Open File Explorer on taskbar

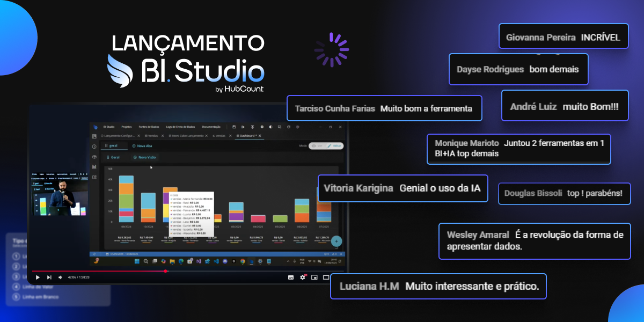pyautogui.click(x=172, y=261)
